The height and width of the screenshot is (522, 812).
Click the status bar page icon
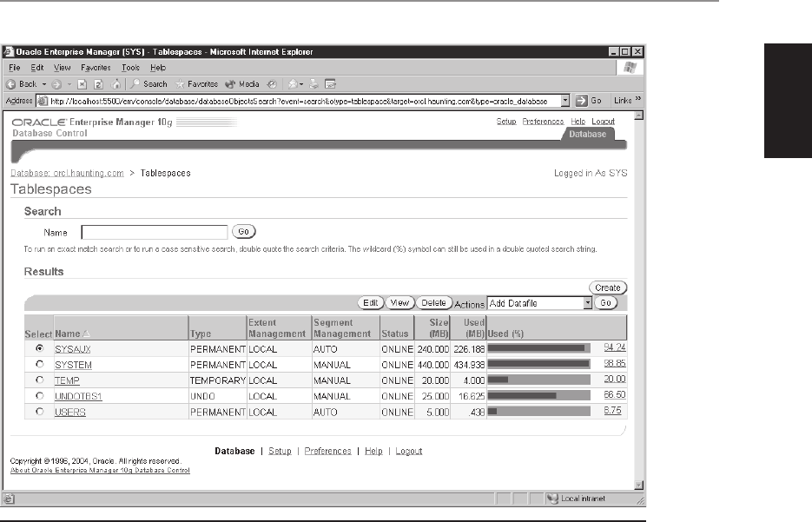10,499
